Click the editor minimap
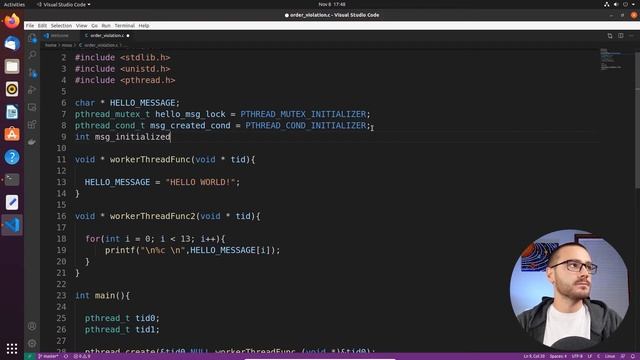This screenshot has height=360, width=640. [x=612, y=59]
